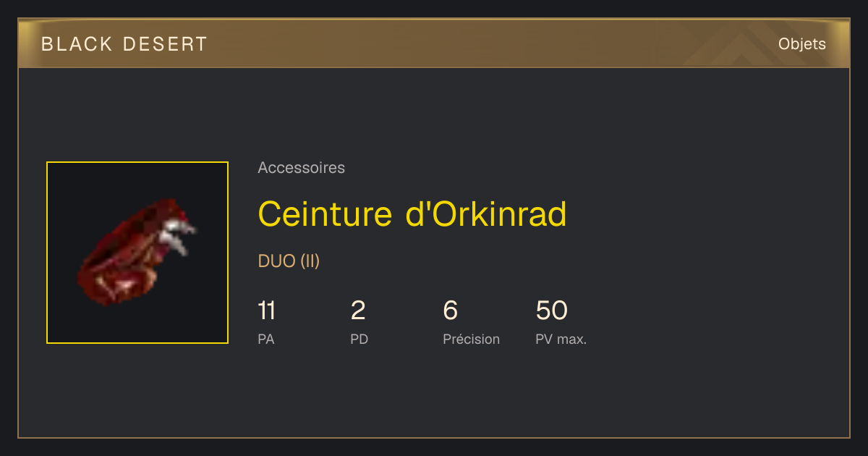Click the silver buckle on the belt image

(176, 235)
